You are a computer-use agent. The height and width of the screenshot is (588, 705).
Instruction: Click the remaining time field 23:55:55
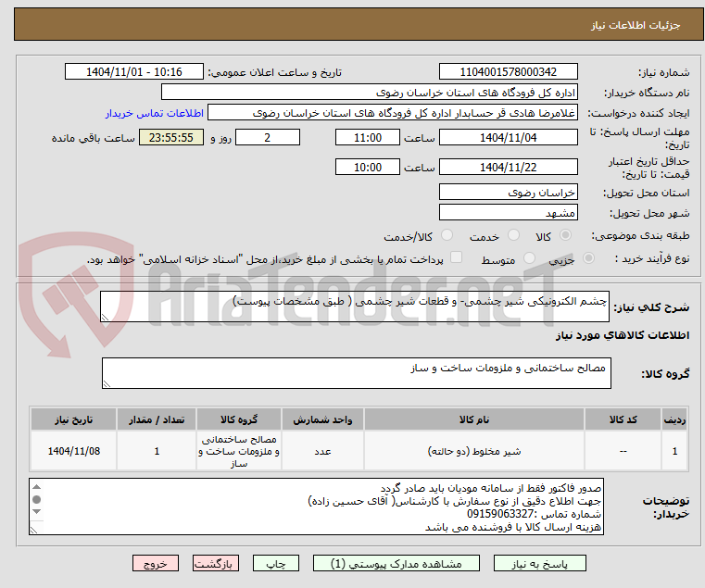pos(171,138)
